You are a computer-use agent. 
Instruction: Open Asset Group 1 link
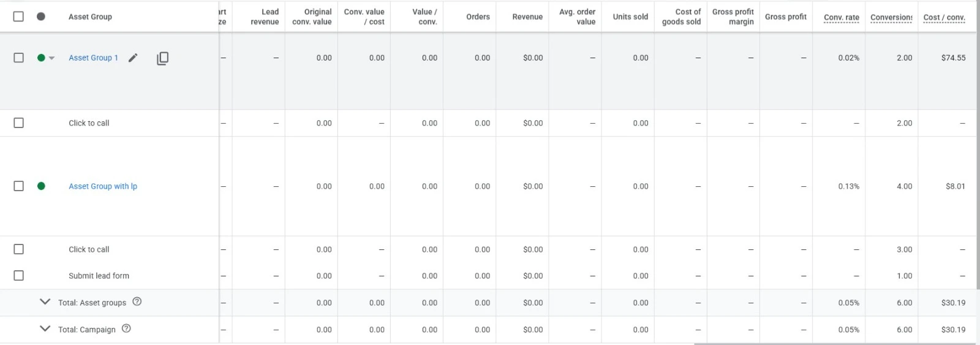point(93,58)
